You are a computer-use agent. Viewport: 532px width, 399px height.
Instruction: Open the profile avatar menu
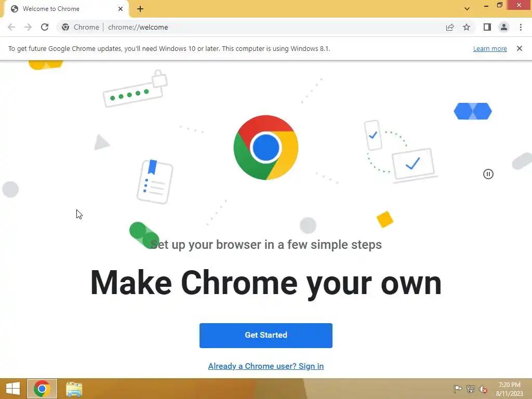[504, 27]
